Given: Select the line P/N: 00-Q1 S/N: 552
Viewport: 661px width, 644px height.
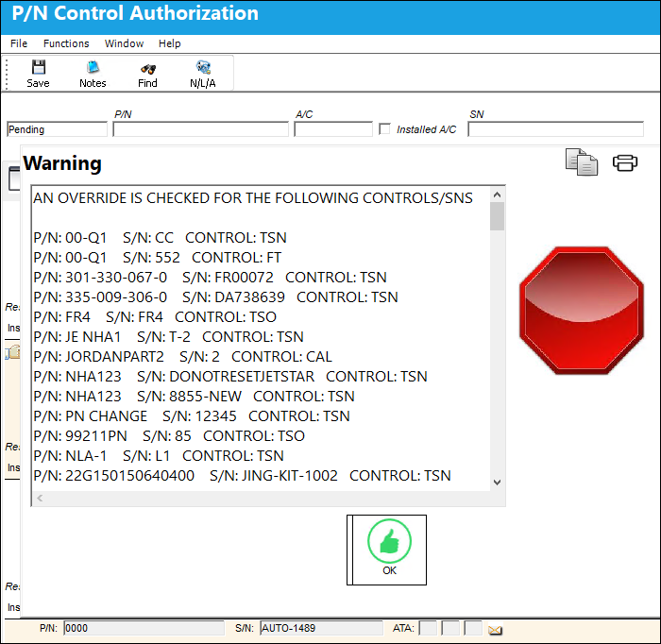Looking at the screenshot, I should 158,258.
